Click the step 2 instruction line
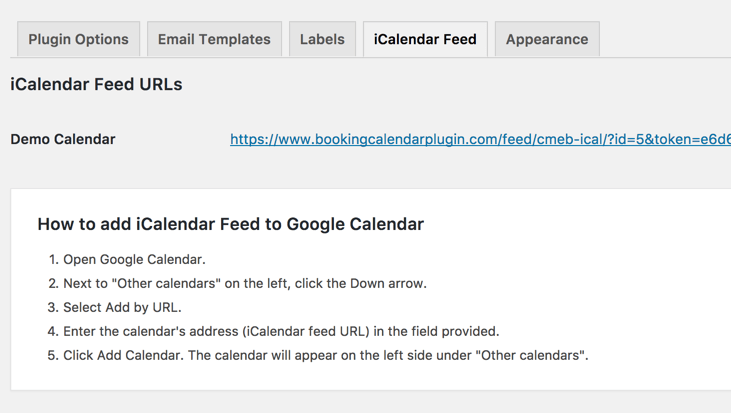This screenshot has height=413, width=731. pos(245,284)
